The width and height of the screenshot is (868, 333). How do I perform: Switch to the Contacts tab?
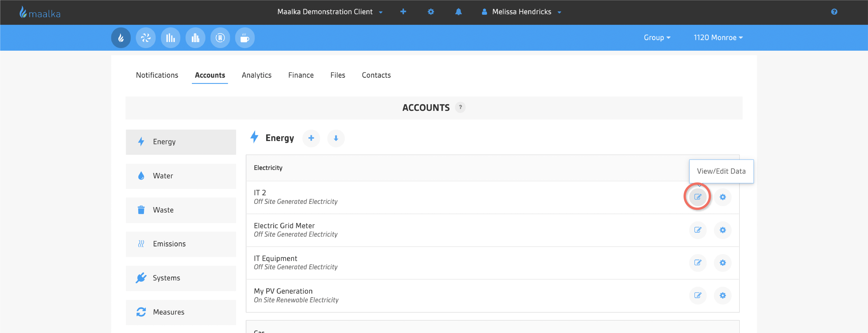click(x=376, y=75)
